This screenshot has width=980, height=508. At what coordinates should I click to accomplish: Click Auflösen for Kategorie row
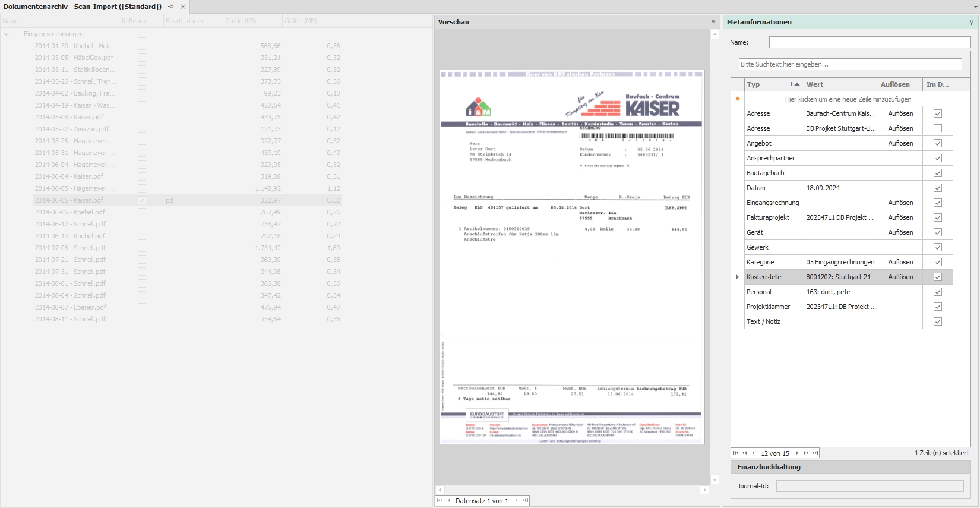[x=900, y=262]
